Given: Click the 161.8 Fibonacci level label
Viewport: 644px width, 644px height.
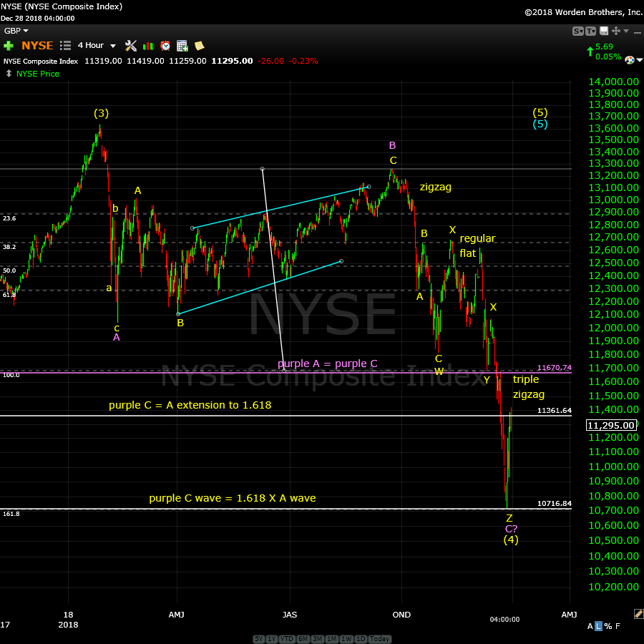Looking at the screenshot, I should click(11, 514).
